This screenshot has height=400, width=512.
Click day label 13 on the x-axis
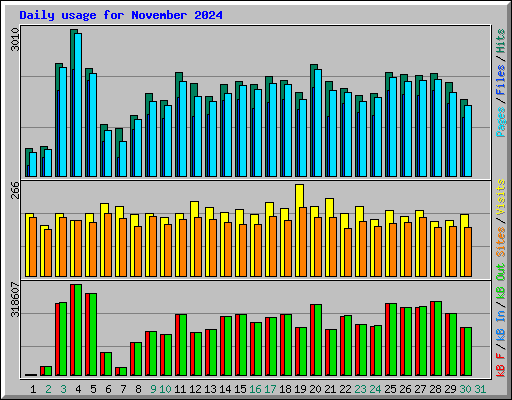click(210, 389)
